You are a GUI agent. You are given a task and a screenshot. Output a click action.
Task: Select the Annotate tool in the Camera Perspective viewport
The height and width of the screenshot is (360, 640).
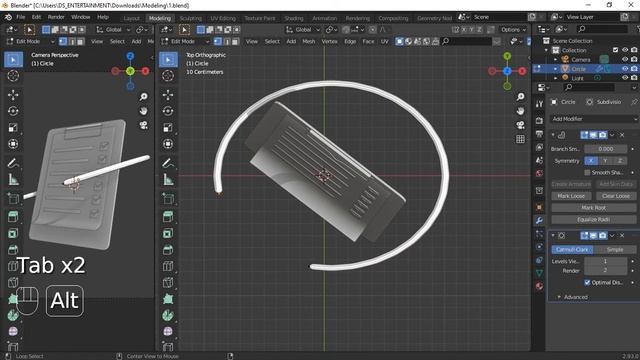13,163
